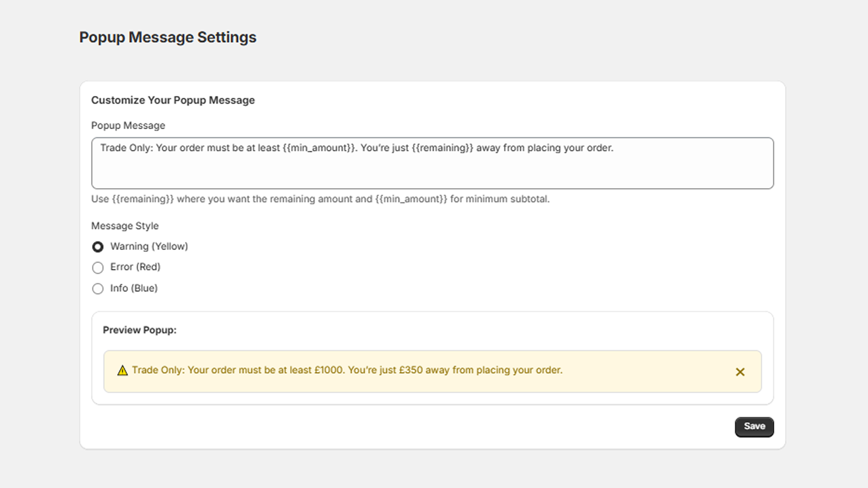The image size is (868, 488).
Task: Select the Warning (Yellow) radio button
Action: pyautogui.click(x=98, y=247)
